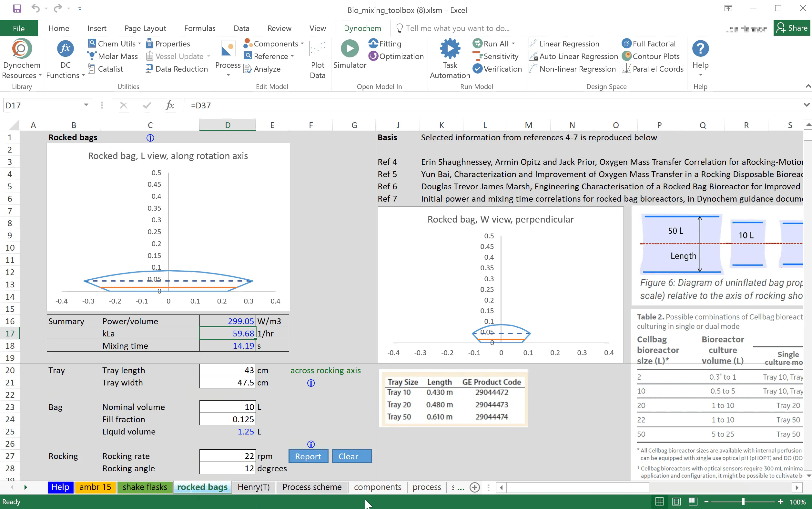Viewport: 812px width, 509px height.
Task: Click the Task Automation gear icon
Action: point(450,49)
